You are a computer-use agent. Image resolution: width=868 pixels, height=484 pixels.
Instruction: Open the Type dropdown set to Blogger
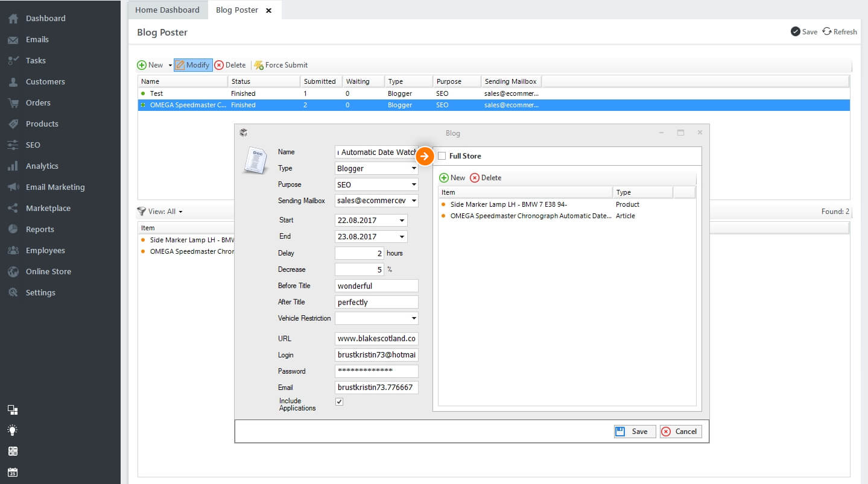[x=376, y=169]
